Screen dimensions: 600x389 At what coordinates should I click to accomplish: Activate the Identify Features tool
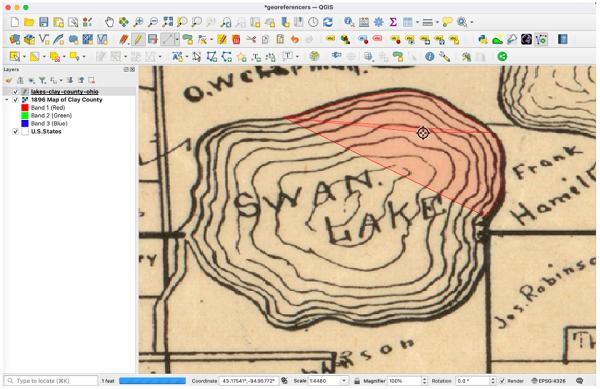(x=349, y=22)
